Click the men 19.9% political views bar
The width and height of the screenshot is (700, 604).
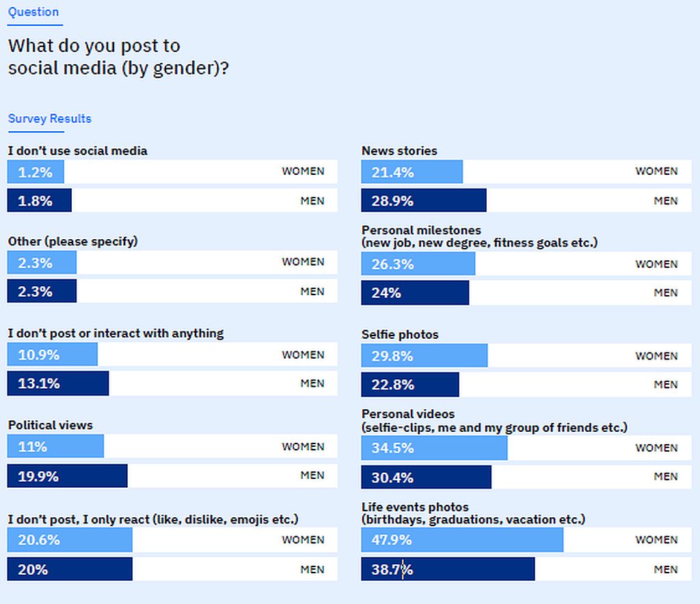tap(67, 476)
